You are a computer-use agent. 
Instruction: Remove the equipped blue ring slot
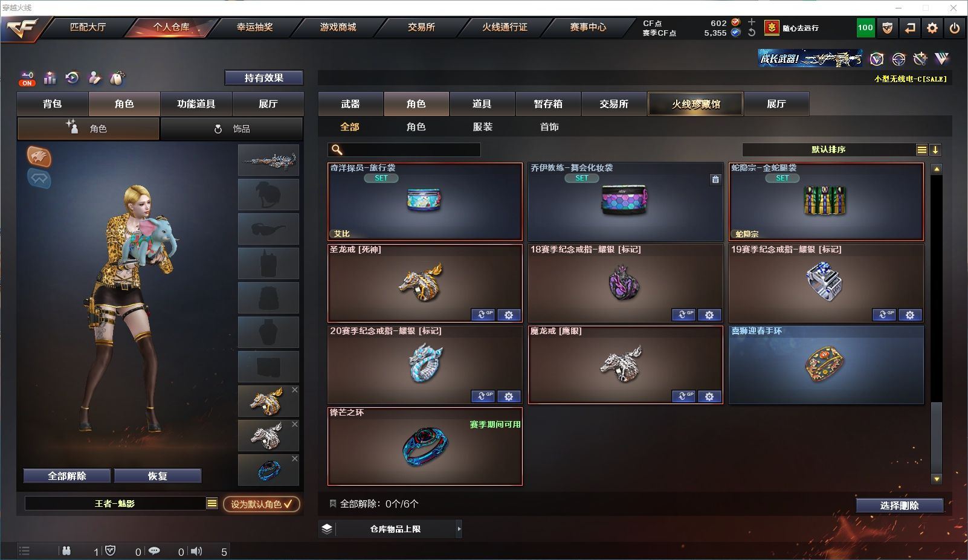coord(294,459)
